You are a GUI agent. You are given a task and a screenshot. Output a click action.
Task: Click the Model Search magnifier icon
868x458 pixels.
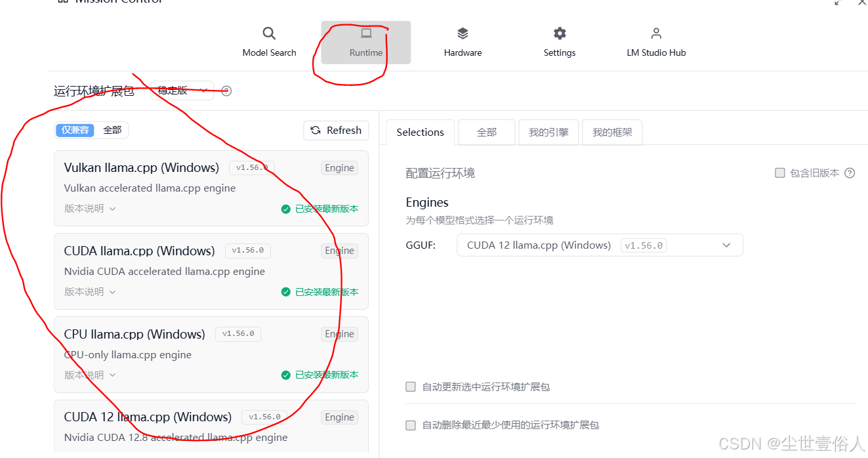click(269, 33)
